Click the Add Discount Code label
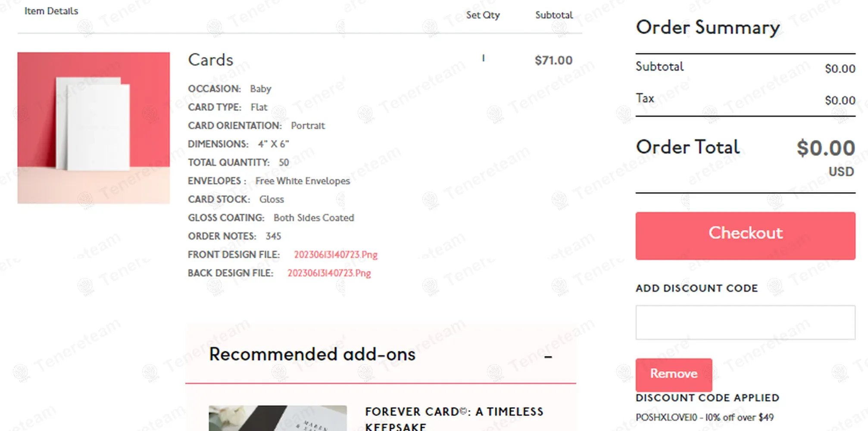Image resolution: width=868 pixels, height=431 pixels. pos(696,288)
